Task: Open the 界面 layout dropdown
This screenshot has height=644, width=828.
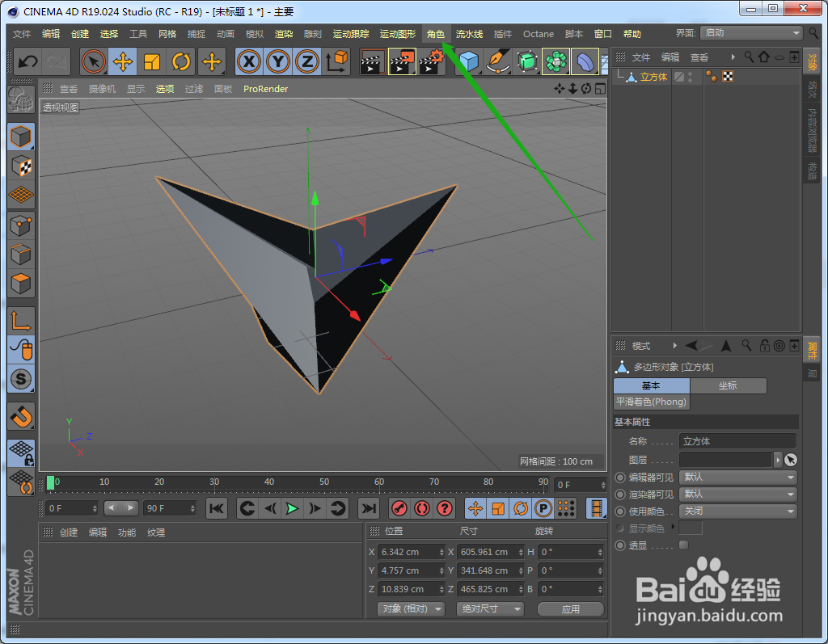Action: 751,33
